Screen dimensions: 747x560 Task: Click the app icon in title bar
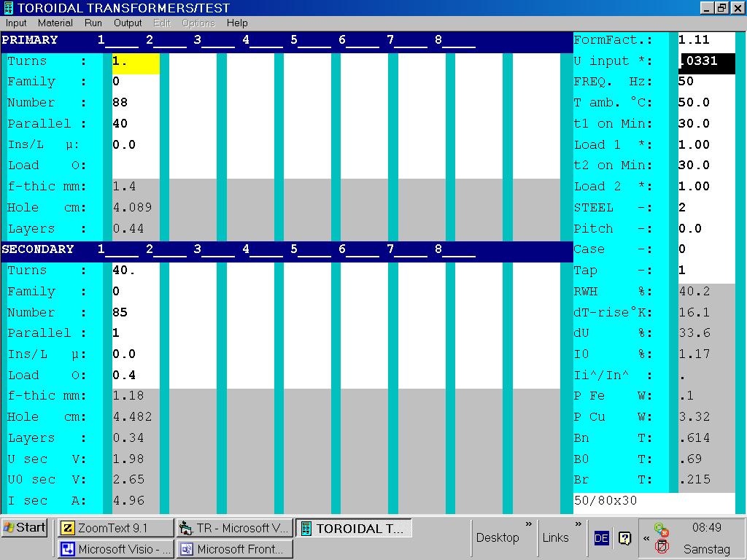[x=7, y=7]
